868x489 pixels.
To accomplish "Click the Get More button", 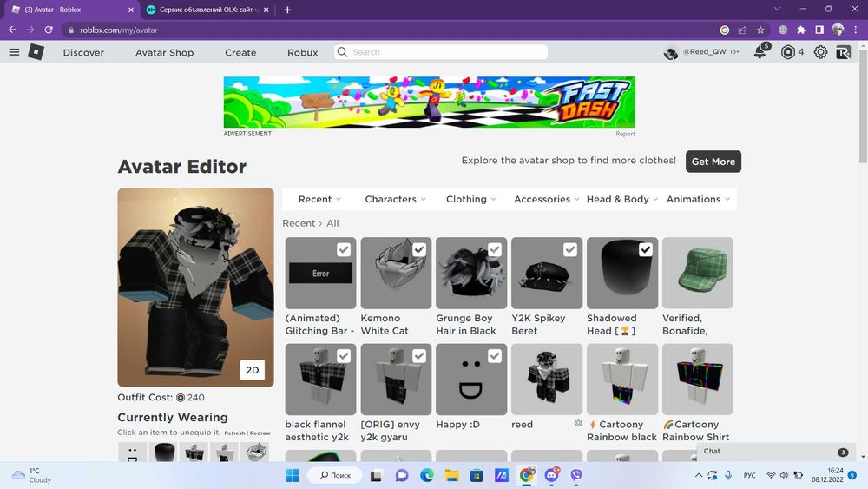I will pyautogui.click(x=713, y=162).
